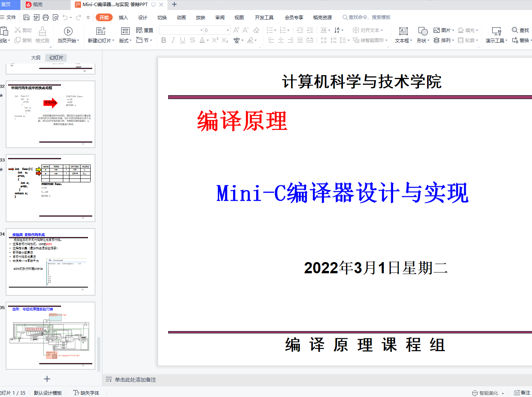The image size is (532, 397).
Task: Start slideshow with 当页开始 playback icon
Action: coord(68,31)
